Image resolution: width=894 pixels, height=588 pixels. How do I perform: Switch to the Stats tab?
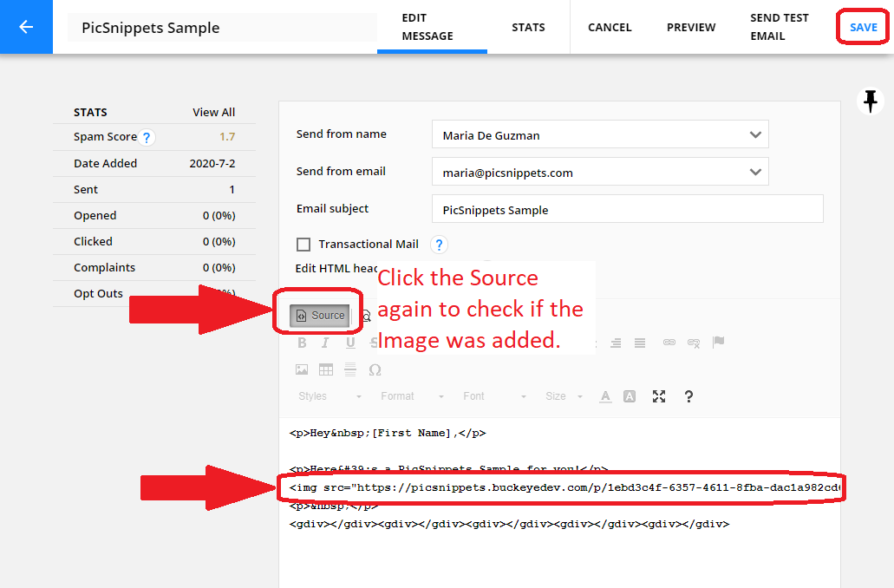pos(528,27)
